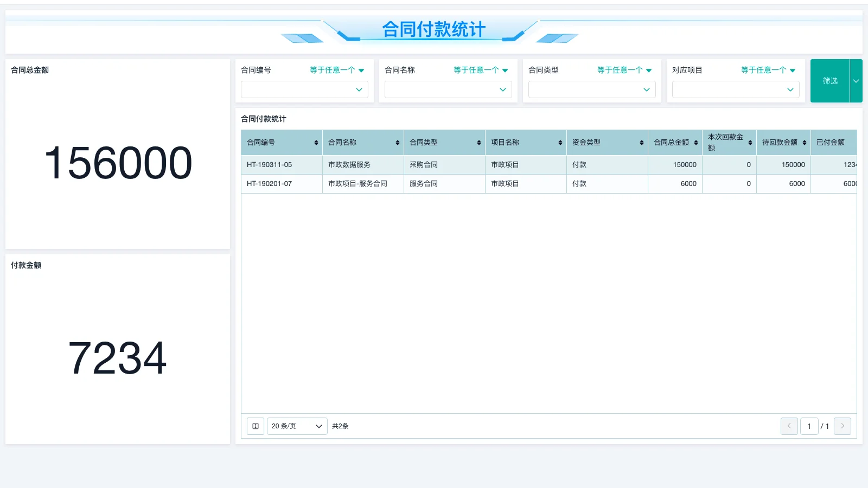Click the teal 筛选 filter button
The width and height of the screenshot is (868, 488).
click(x=829, y=81)
